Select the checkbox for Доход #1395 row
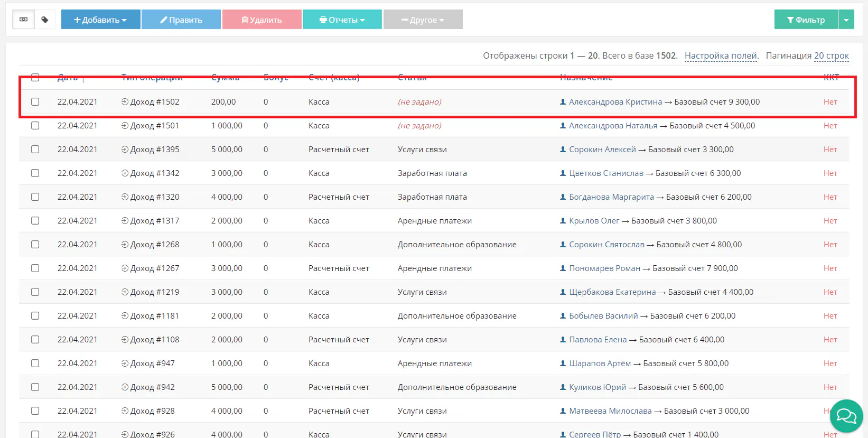The width and height of the screenshot is (868, 438). (35, 150)
